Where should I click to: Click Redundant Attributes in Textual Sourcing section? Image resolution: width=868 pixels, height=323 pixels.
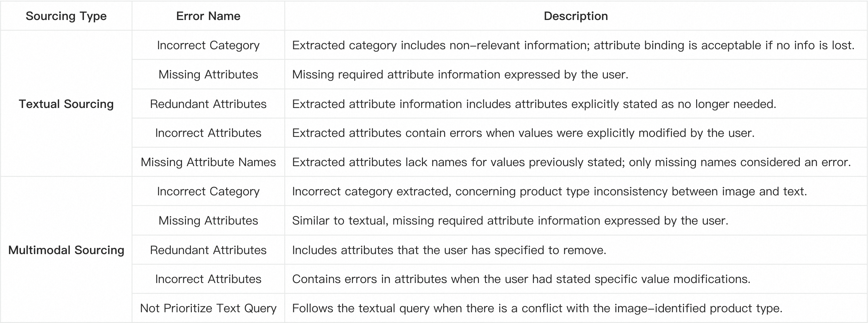click(208, 104)
